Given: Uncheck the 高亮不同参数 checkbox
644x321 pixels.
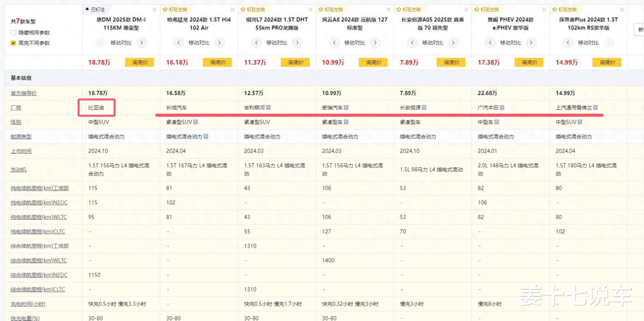Looking at the screenshot, I should (13, 43).
